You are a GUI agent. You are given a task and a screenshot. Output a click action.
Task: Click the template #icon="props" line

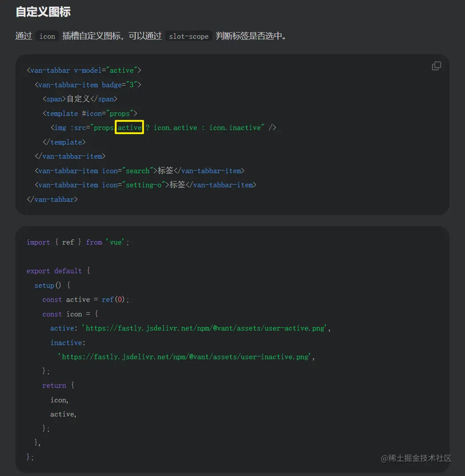(90, 114)
